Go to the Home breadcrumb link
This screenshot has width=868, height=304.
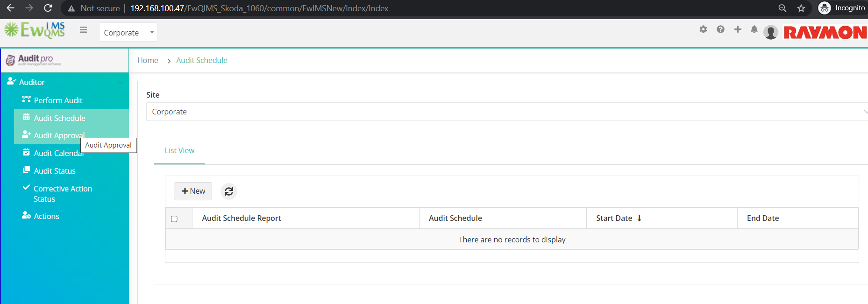(148, 60)
